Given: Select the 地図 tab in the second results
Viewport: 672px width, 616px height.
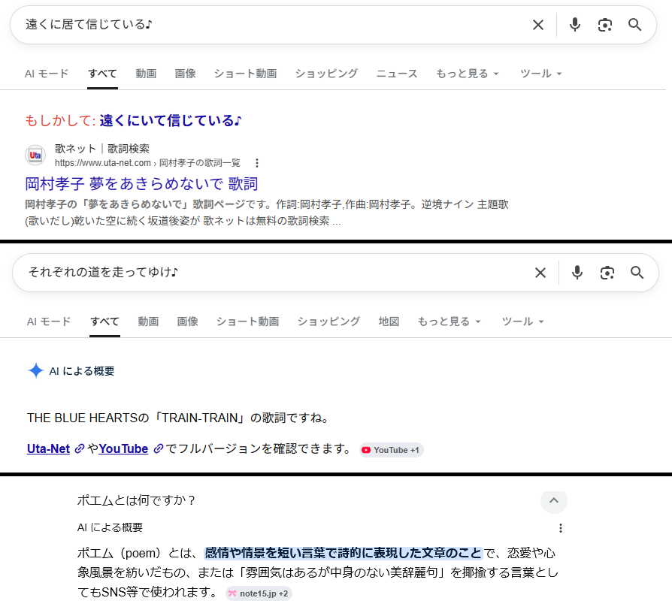Looking at the screenshot, I should click(389, 322).
